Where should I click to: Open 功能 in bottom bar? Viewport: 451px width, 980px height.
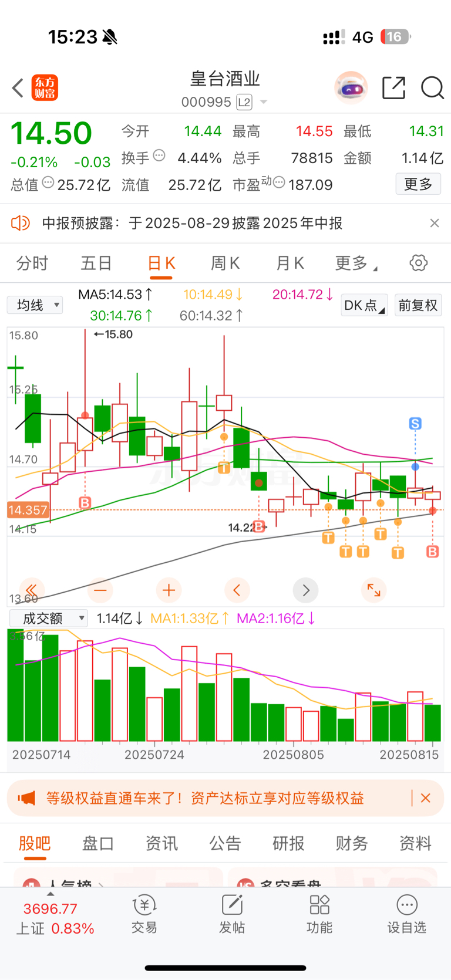pos(319,914)
